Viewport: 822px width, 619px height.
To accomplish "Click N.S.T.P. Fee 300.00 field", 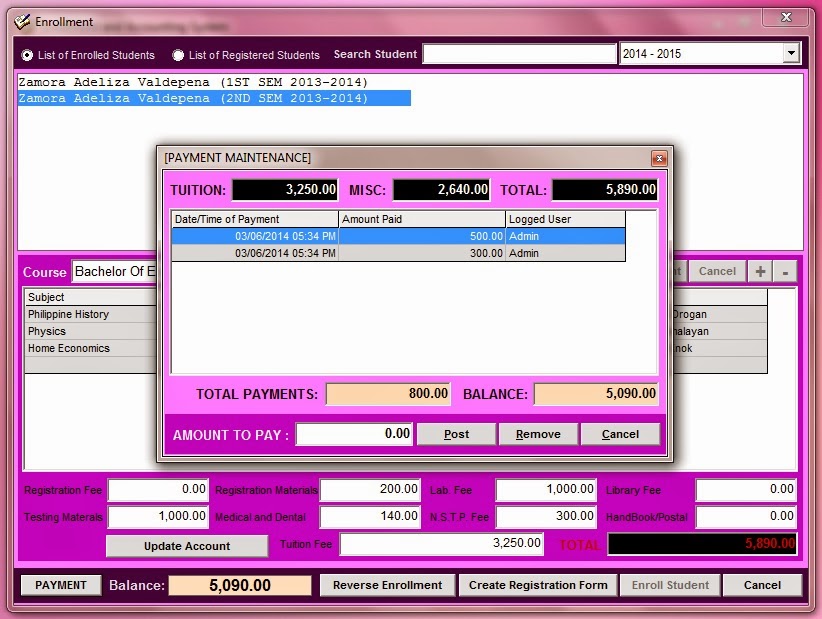I will pyautogui.click(x=546, y=516).
